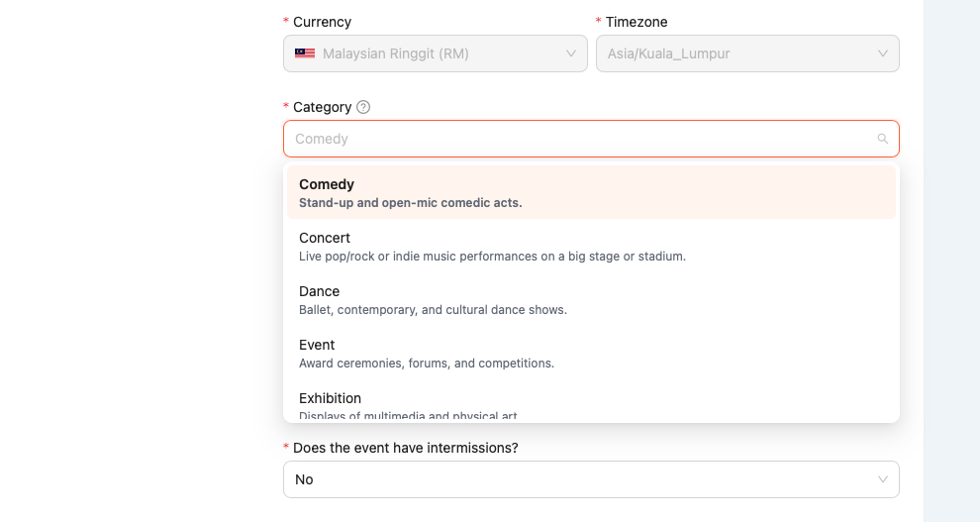Click the Currency field's chevron arrow

(571, 53)
